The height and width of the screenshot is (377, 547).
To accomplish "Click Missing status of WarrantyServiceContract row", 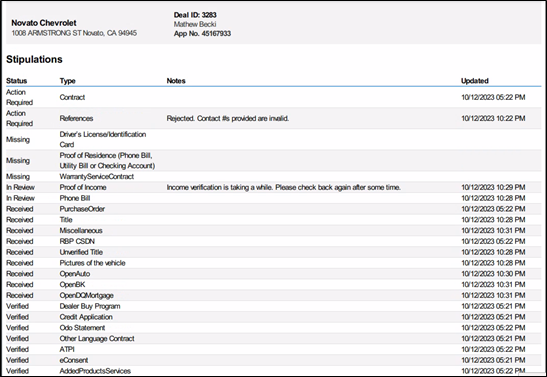I will click(x=18, y=176).
